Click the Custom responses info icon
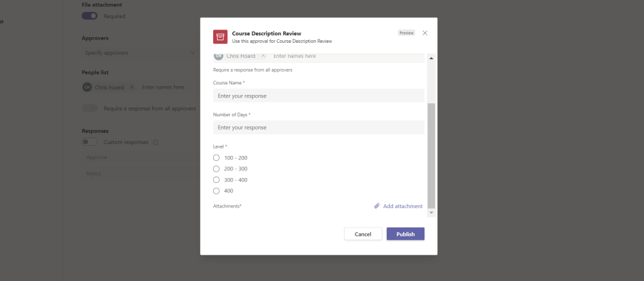 click(155, 142)
